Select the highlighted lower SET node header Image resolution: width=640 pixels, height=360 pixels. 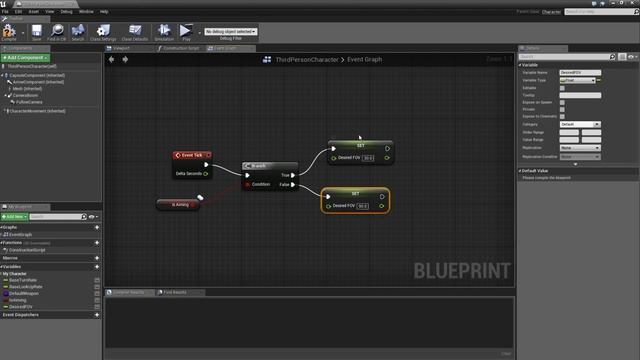[x=355, y=193]
